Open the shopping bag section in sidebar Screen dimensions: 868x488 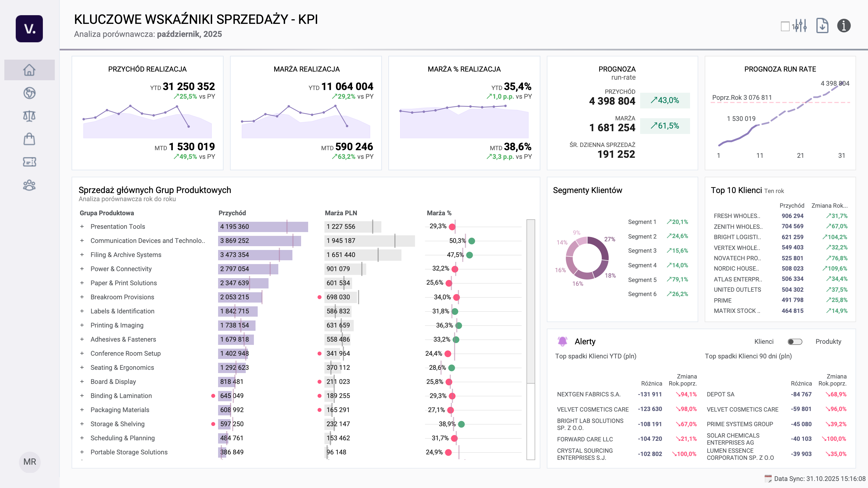(x=29, y=139)
